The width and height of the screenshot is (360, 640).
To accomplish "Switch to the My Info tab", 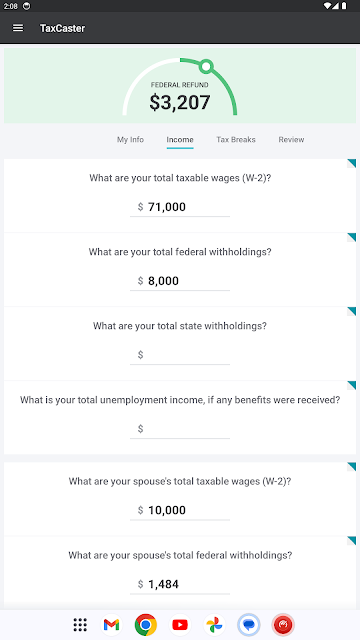I will [x=130, y=140].
